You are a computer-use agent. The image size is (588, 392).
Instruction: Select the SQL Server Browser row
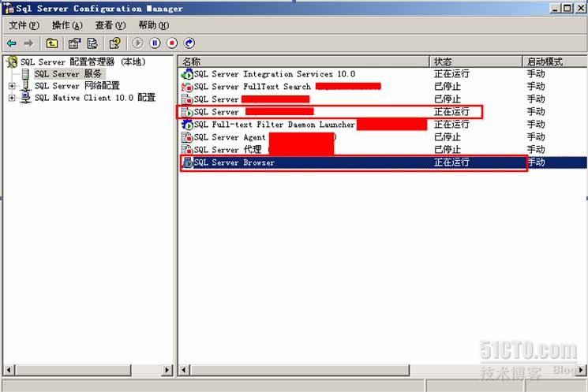[x=383, y=162]
